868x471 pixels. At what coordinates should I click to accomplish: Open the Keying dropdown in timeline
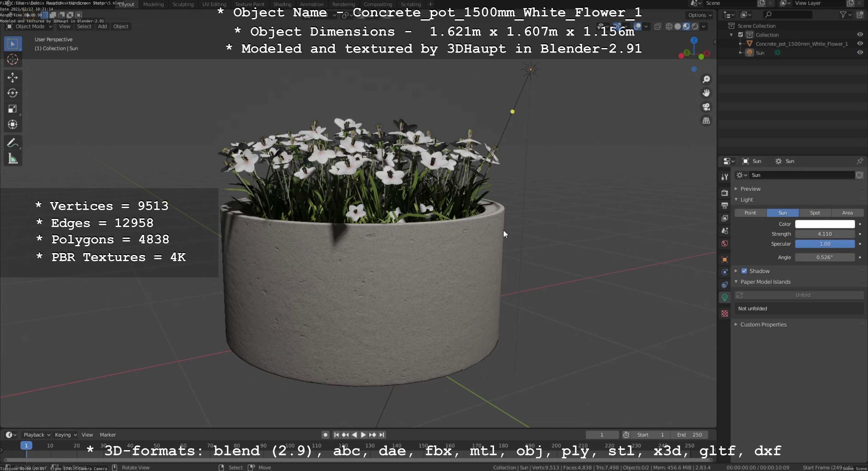[x=66, y=435]
